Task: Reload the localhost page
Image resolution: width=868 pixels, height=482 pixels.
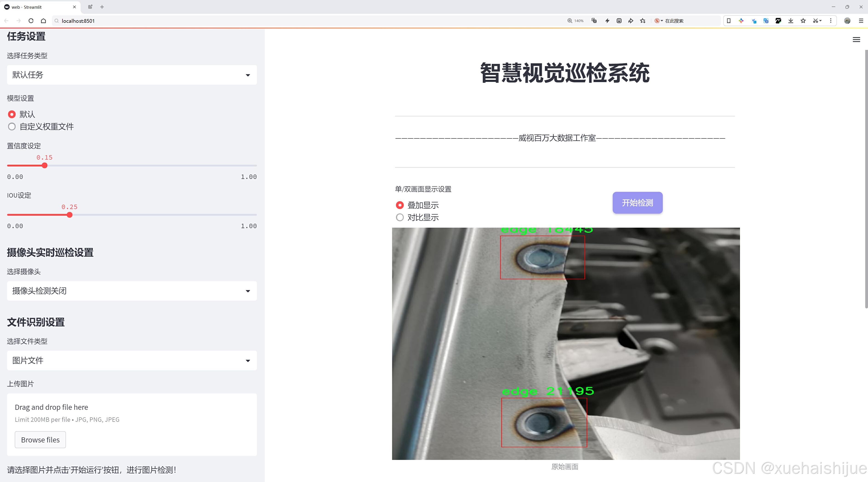Action: tap(31, 21)
